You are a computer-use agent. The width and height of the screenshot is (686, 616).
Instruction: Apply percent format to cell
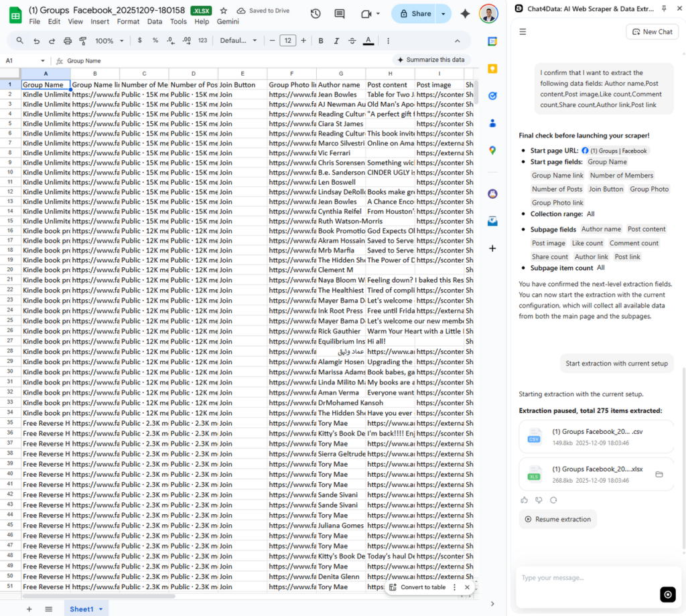[x=155, y=40]
